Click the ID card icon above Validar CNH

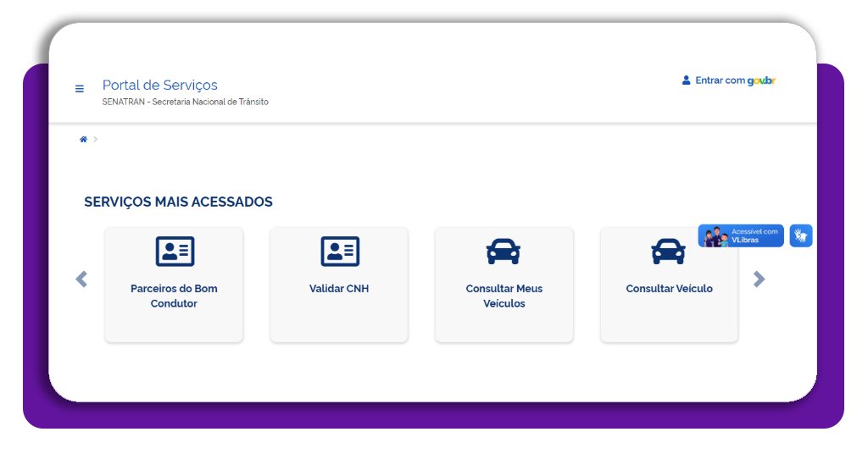coord(340,252)
